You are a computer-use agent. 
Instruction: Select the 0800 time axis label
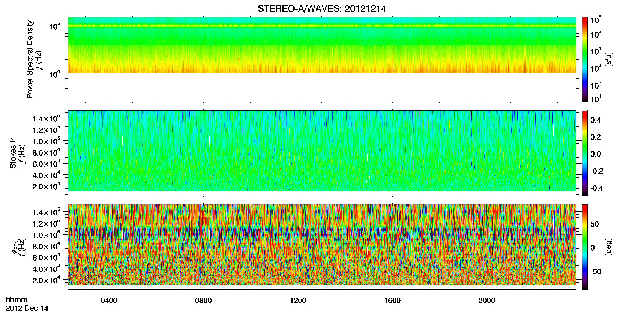pos(203,301)
